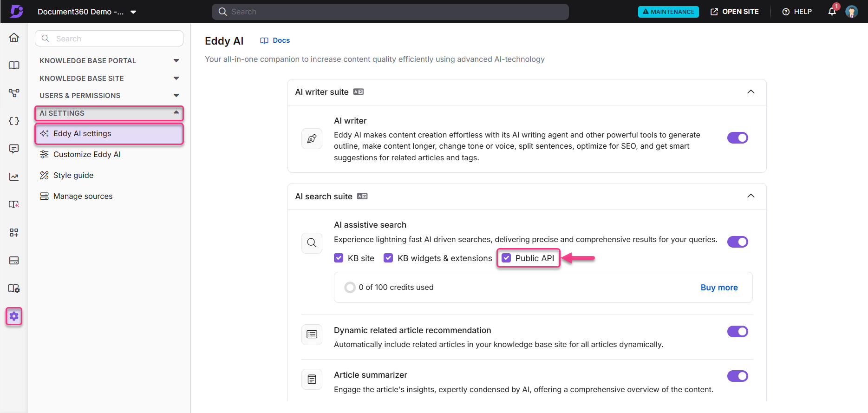Screen dimensions: 868x413
Task: Open the book with gear icon in left rail
Action: 14,288
